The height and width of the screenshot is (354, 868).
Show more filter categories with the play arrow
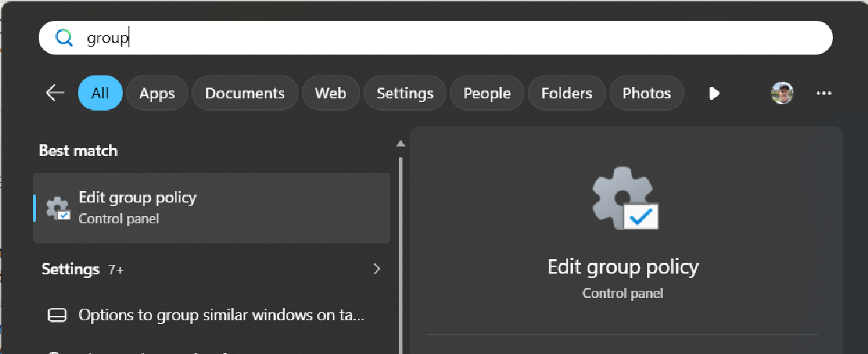coord(714,93)
